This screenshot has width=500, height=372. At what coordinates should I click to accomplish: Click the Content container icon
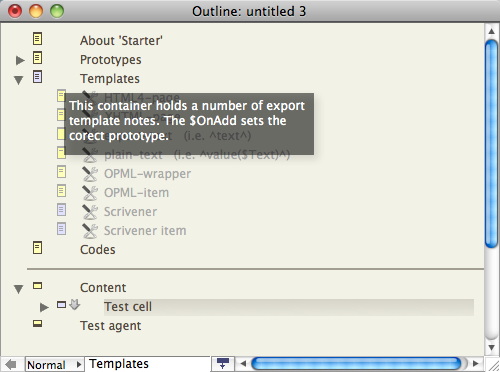(37, 286)
